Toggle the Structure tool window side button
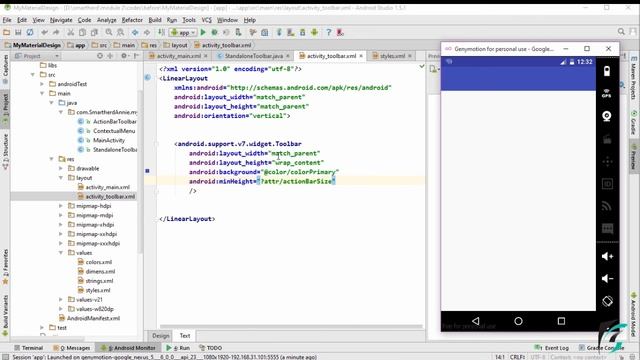Viewport: 640px width, 360px height. point(6,151)
